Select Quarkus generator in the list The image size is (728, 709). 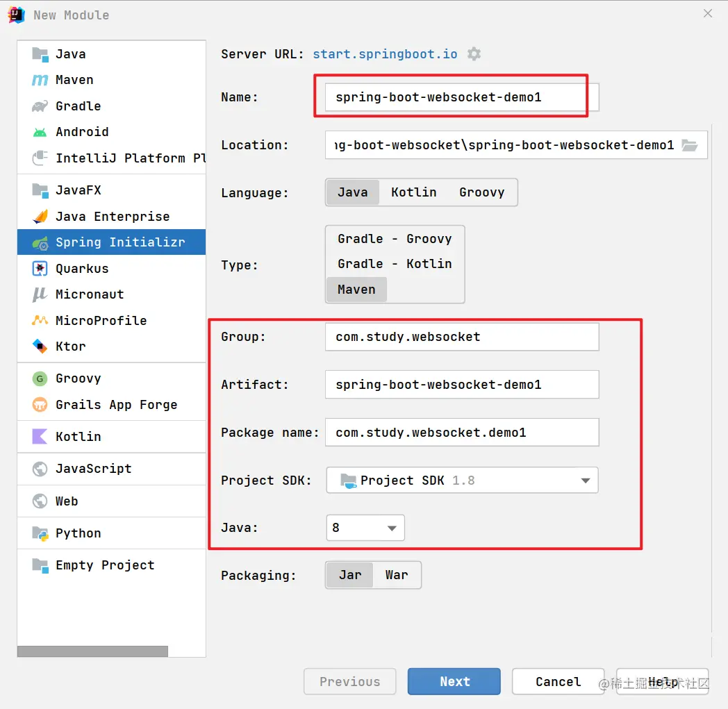(x=111, y=269)
